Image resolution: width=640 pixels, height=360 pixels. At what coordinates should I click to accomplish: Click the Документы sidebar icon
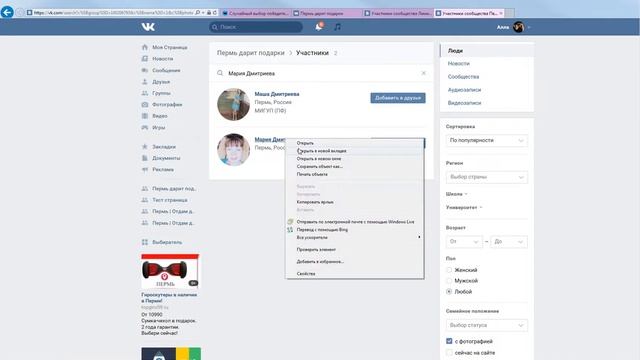(x=144, y=158)
